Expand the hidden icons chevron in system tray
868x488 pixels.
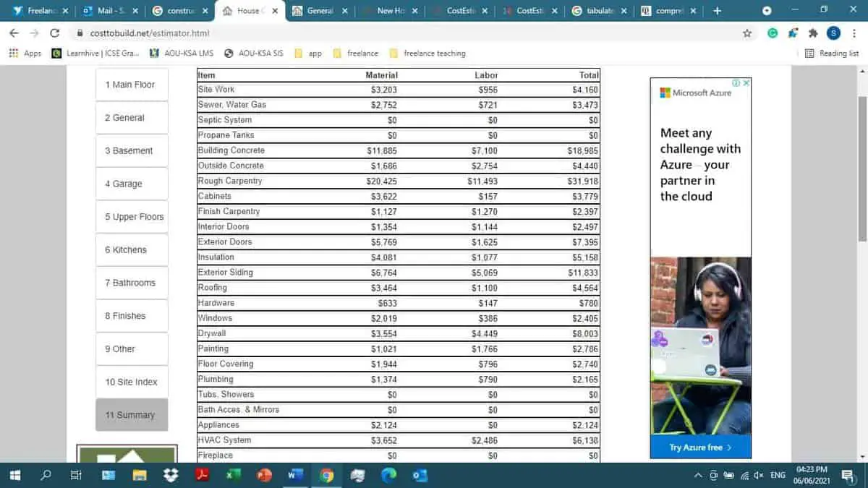pos(697,475)
